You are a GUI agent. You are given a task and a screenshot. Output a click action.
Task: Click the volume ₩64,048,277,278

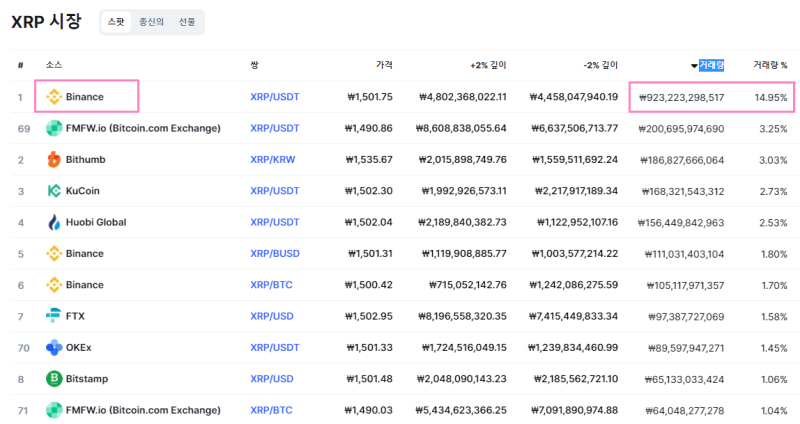(x=685, y=411)
